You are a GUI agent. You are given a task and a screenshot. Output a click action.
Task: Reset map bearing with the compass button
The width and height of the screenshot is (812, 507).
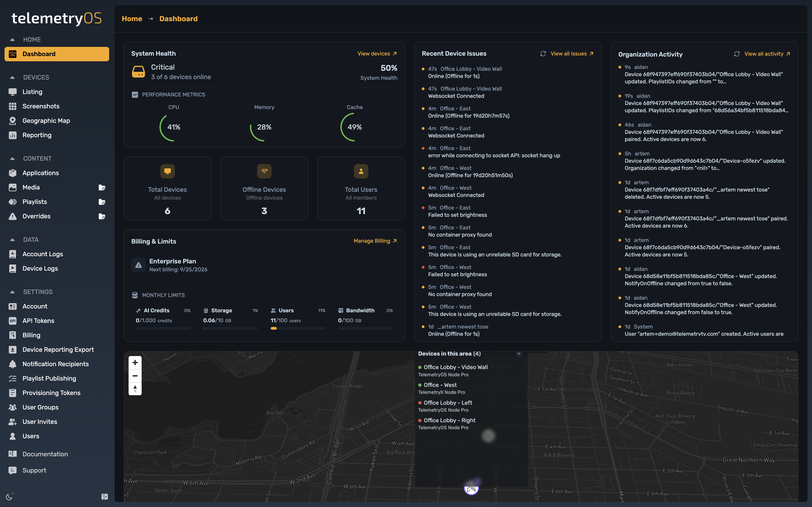click(x=135, y=389)
